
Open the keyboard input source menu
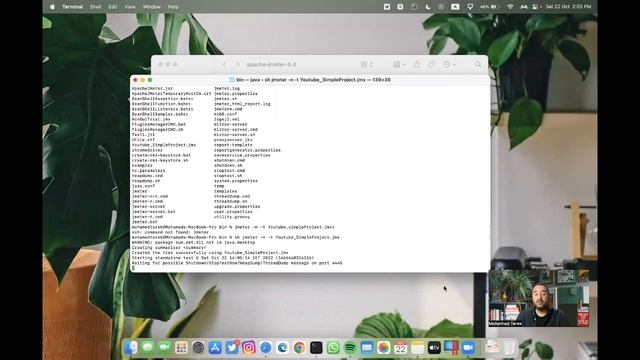[455, 7]
